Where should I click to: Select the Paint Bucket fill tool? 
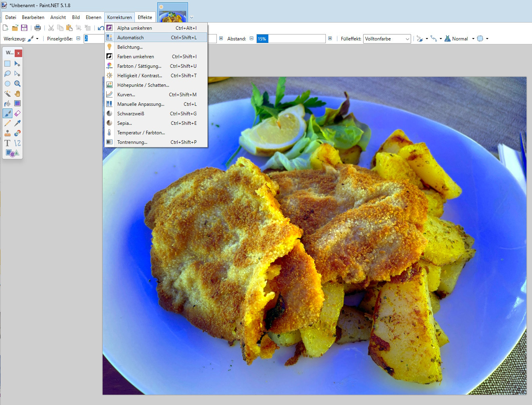[x=8, y=103]
